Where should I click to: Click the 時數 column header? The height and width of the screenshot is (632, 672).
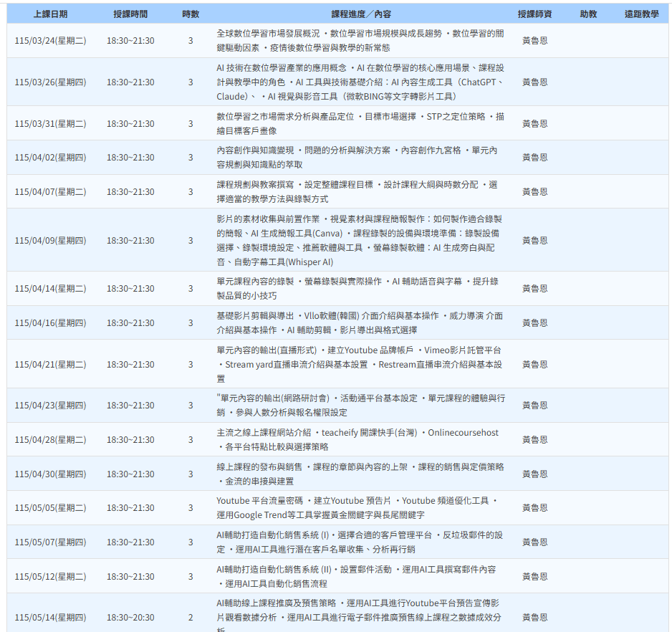tap(191, 14)
